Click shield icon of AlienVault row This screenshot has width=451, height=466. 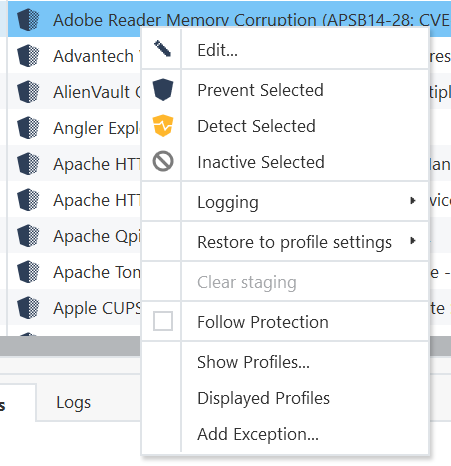pyautogui.click(x=28, y=92)
